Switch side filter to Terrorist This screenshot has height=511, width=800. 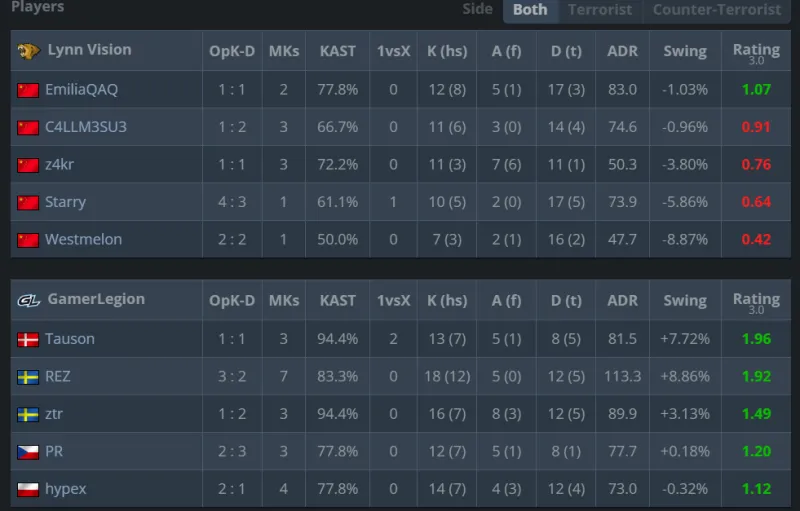[x=600, y=10]
